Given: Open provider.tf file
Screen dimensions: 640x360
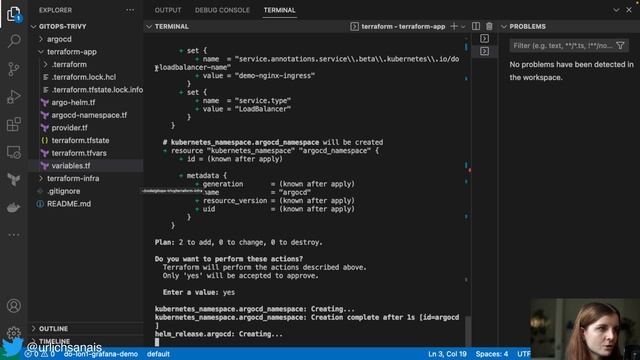Looking at the screenshot, I should pyautogui.click(x=69, y=128).
